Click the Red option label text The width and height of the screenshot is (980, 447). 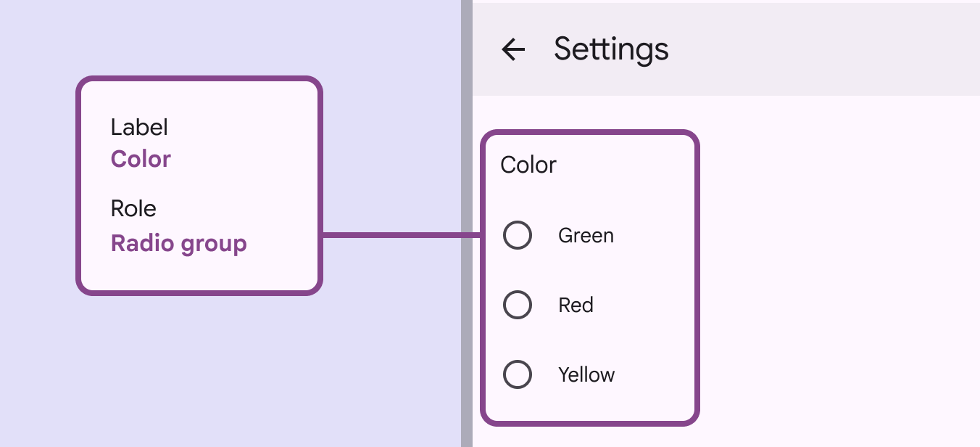(x=576, y=305)
